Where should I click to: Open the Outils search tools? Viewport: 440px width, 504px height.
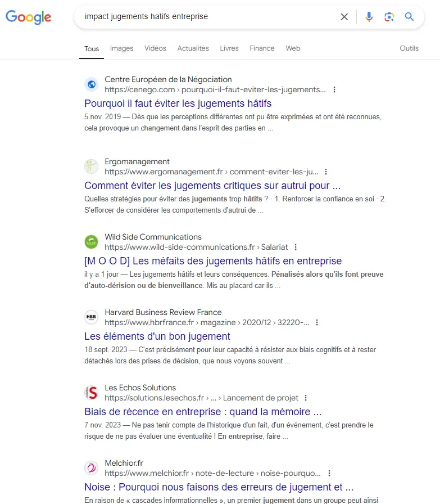pos(409,48)
